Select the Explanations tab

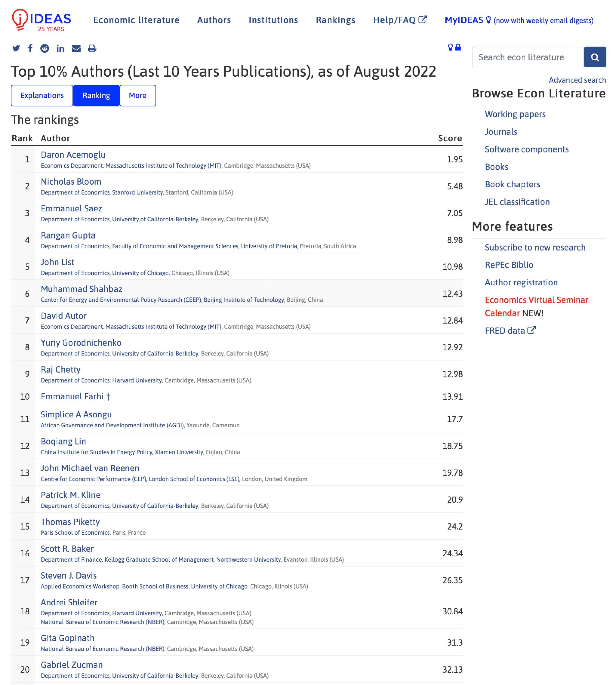click(41, 94)
